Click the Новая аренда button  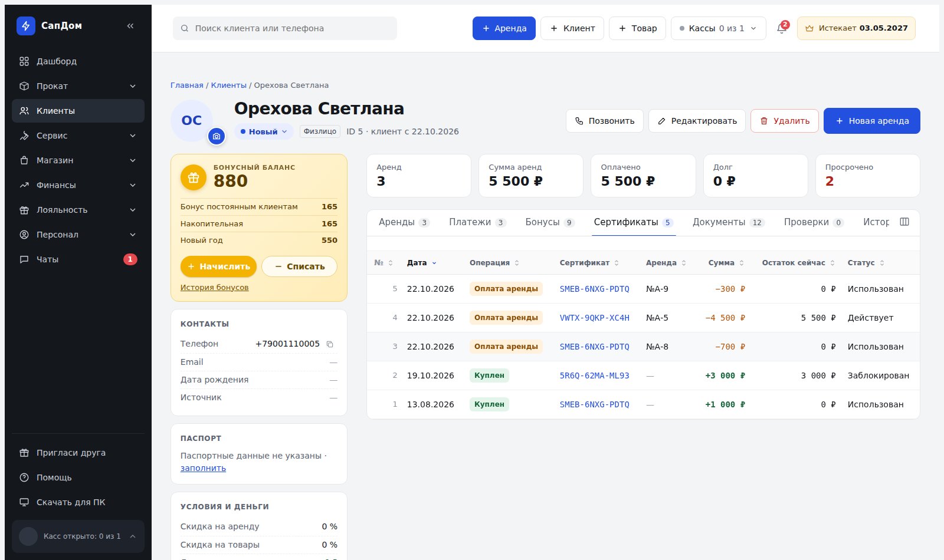point(872,121)
